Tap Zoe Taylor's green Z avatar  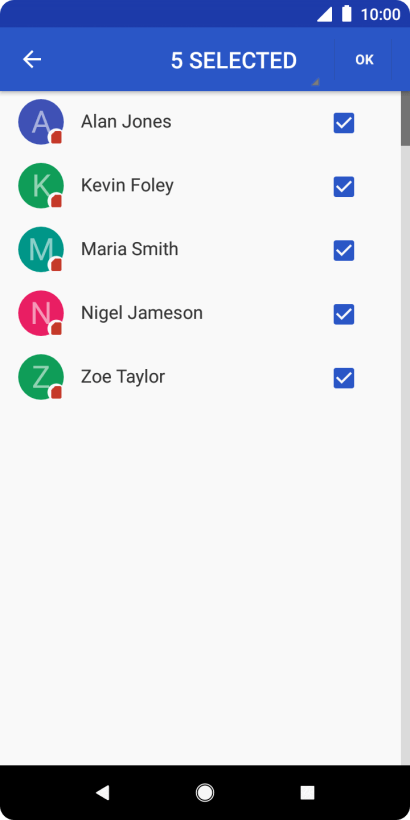click(x=41, y=377)
